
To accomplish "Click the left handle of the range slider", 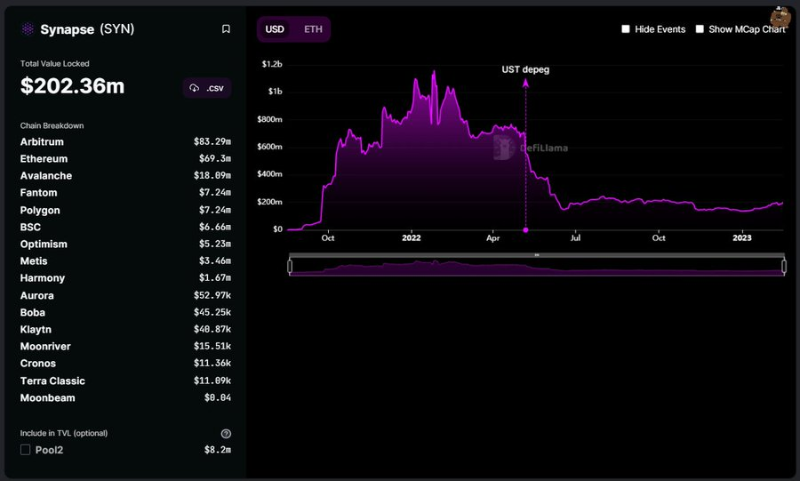I will [290, 266].
